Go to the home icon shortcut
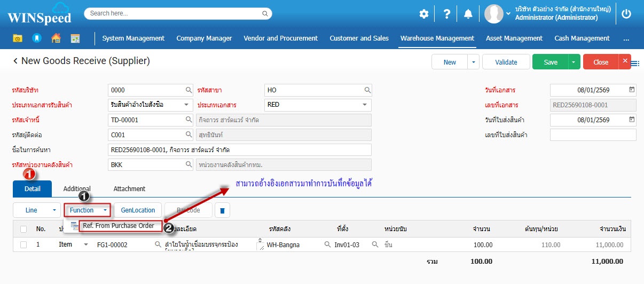The height and width of the screenshot is (284, 644). 56,38
